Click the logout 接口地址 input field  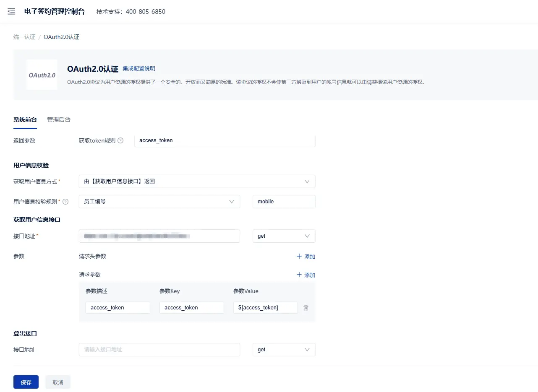[x=159, y=350]
